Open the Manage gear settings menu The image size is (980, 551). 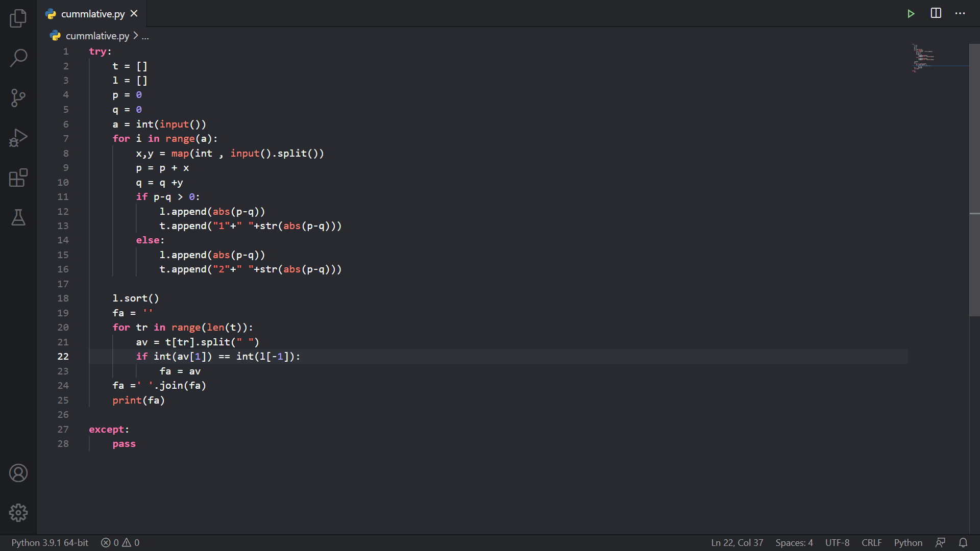(18, 513)
